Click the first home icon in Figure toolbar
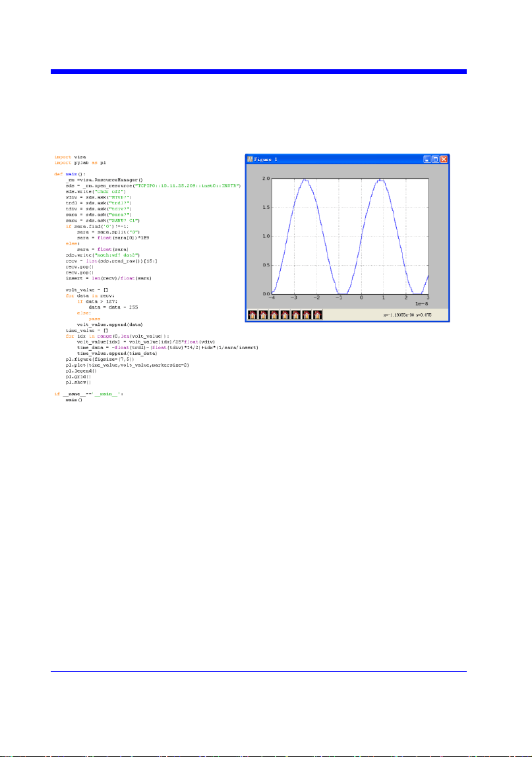The height and width of the screenshot is (757, 532). tap(252, 315)
